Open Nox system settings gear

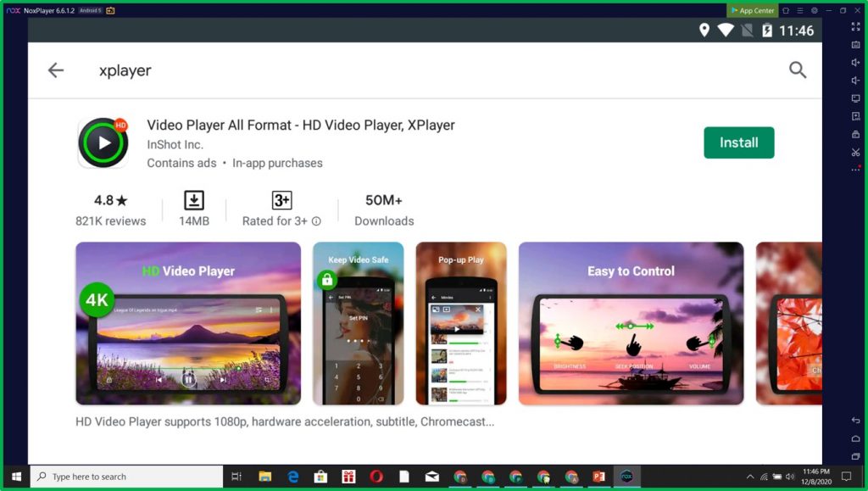click(x=815, y=10)
